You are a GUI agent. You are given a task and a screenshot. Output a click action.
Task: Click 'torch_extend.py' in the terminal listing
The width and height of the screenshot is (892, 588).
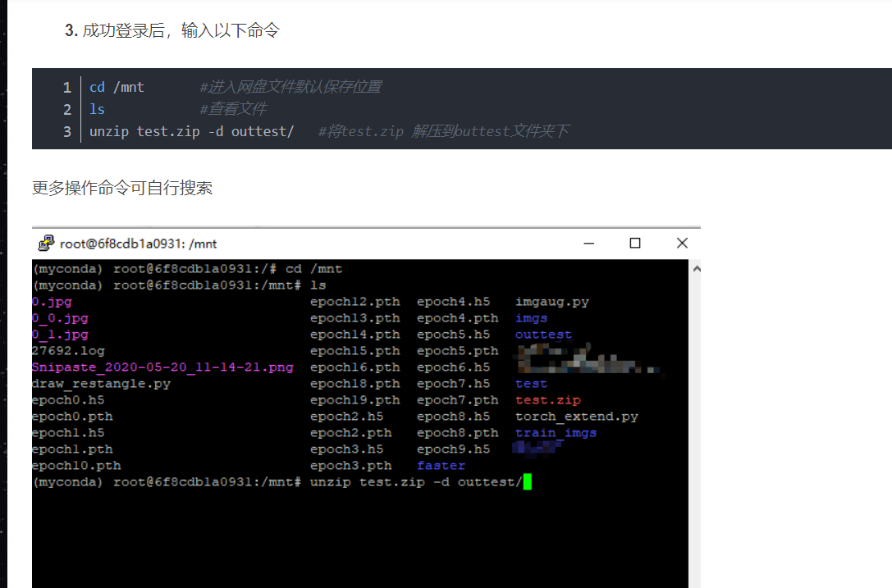point(576,417)
